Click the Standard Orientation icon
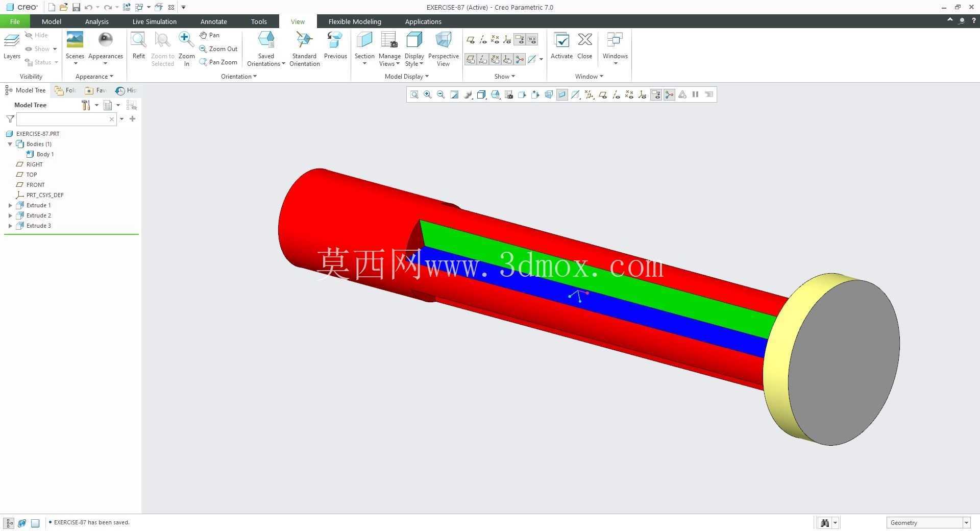The width and height of the screenshot is (980, 531). pos(304,40)
